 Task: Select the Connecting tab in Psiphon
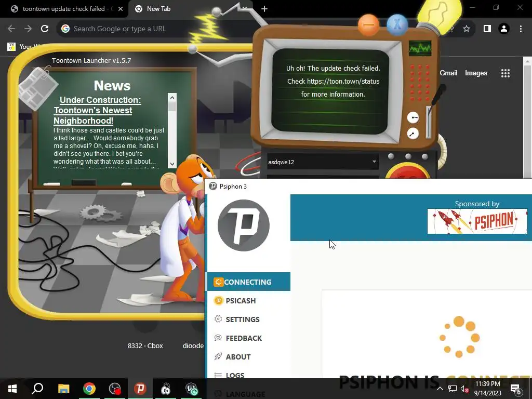tap(248, 282)
